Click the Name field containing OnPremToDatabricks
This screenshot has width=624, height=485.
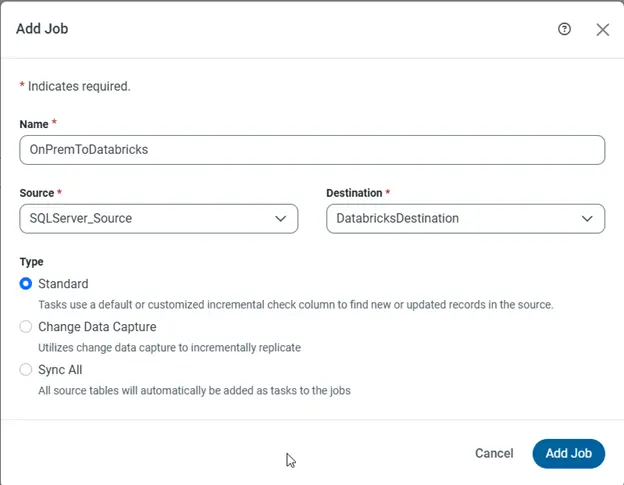(312, 150)
